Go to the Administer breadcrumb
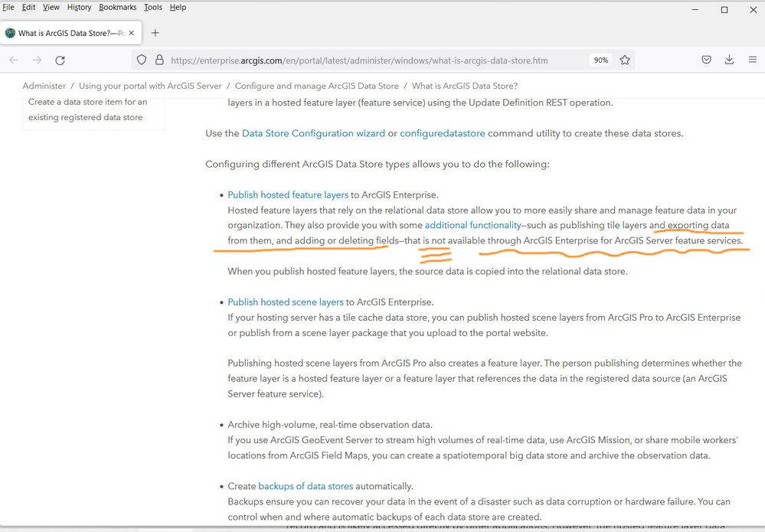765x532 pixels. (x=44, y=86)
